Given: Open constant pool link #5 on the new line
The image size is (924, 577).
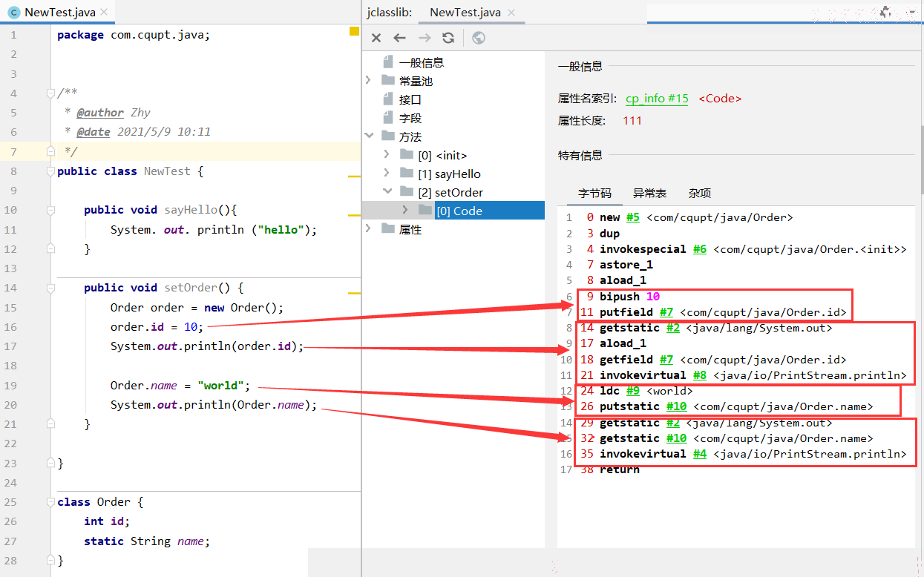Looking at the screenshot, I should (632, 217).
